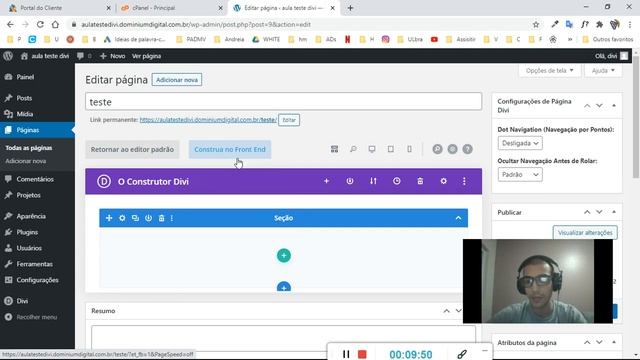The width and height of the screenshot is (640, 360).
Task: Select desktop view icon
Action: (372, 149)
